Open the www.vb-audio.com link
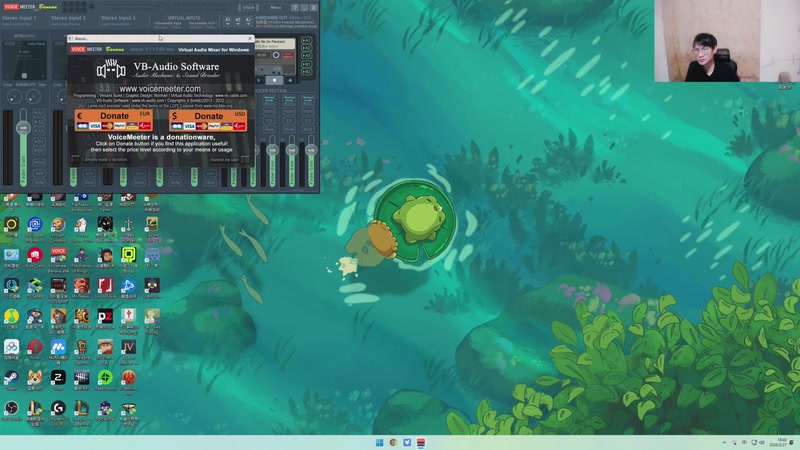The width and height of the screenshot is (800, 450). (147, 101)
